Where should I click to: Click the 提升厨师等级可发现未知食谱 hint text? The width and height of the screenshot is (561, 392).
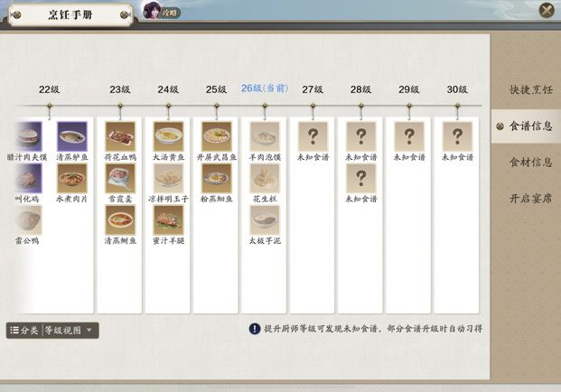(323, 329)
